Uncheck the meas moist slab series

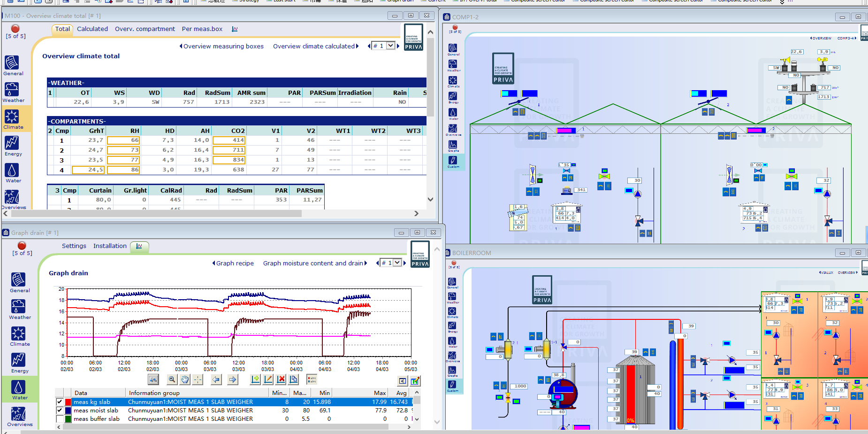pos(60,411)
